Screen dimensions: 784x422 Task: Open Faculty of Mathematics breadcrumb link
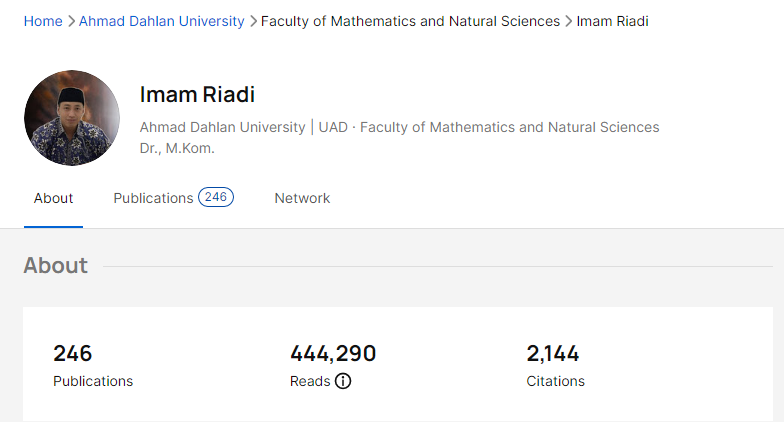[x=410, y=21]
